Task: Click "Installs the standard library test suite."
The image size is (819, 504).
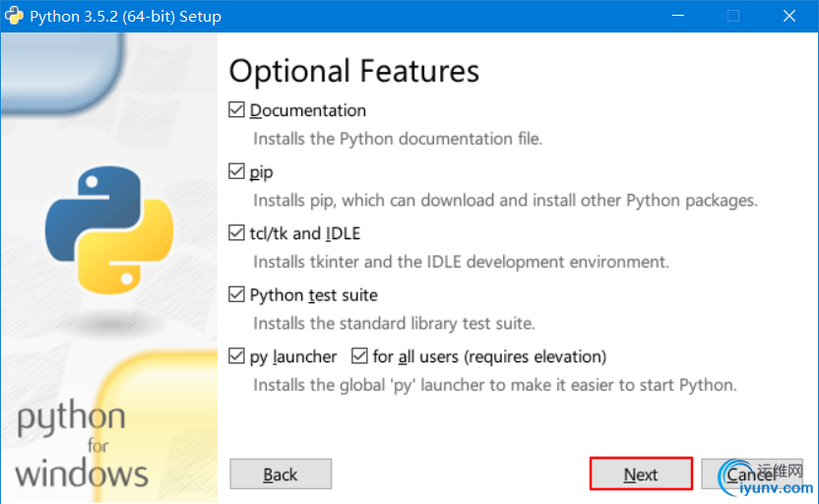Action: click(x=395, y=324)
